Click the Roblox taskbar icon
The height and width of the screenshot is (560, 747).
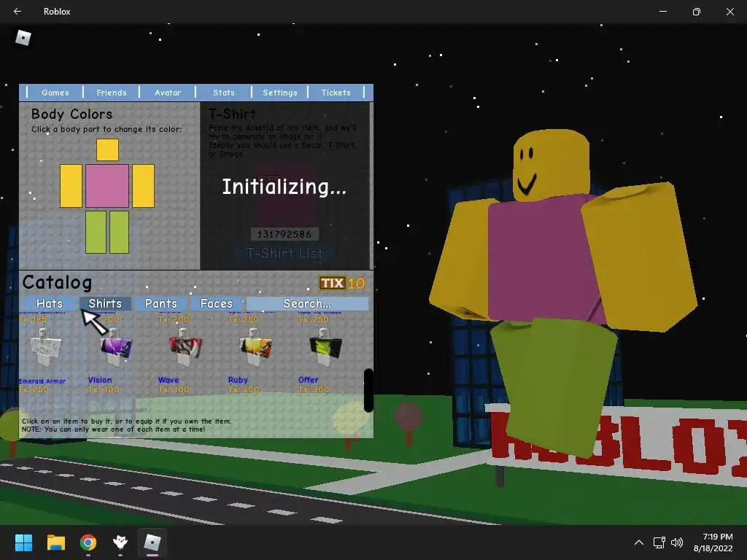coord(152,542)
